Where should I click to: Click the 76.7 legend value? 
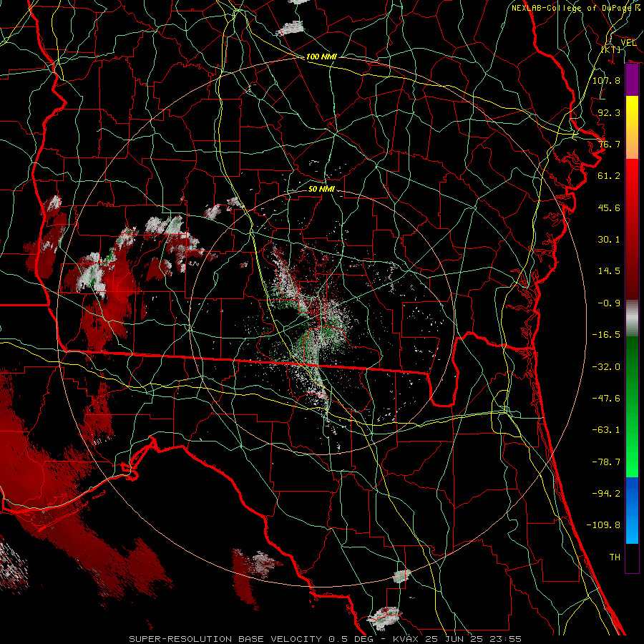pos(609,144)
